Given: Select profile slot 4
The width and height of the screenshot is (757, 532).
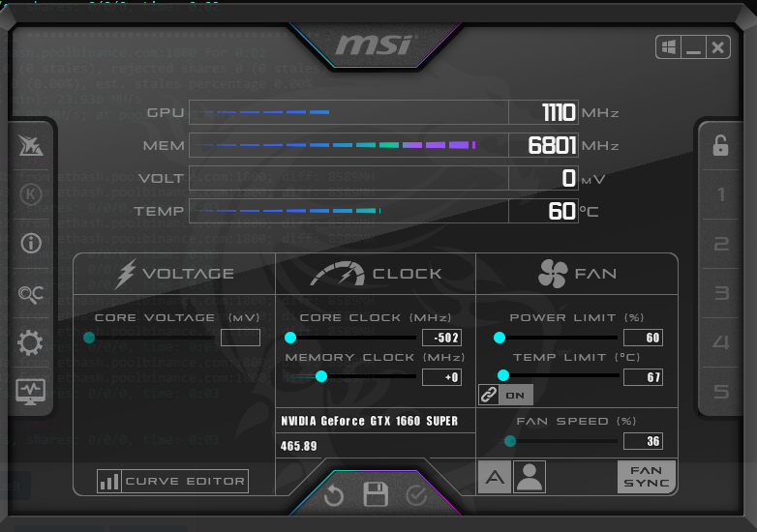Looking at the screenshot, I should point(721,342).
